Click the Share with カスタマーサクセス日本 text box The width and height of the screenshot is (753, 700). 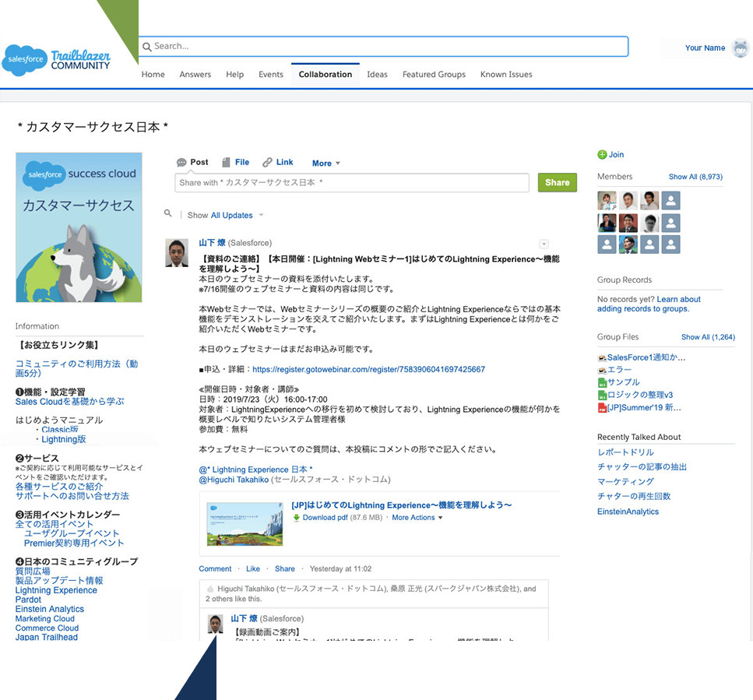(x=352, y=183)
